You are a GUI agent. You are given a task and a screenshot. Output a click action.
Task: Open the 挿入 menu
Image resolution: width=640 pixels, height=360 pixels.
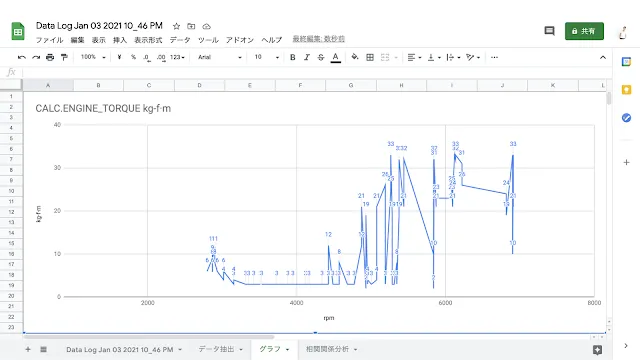coord(120,40)
